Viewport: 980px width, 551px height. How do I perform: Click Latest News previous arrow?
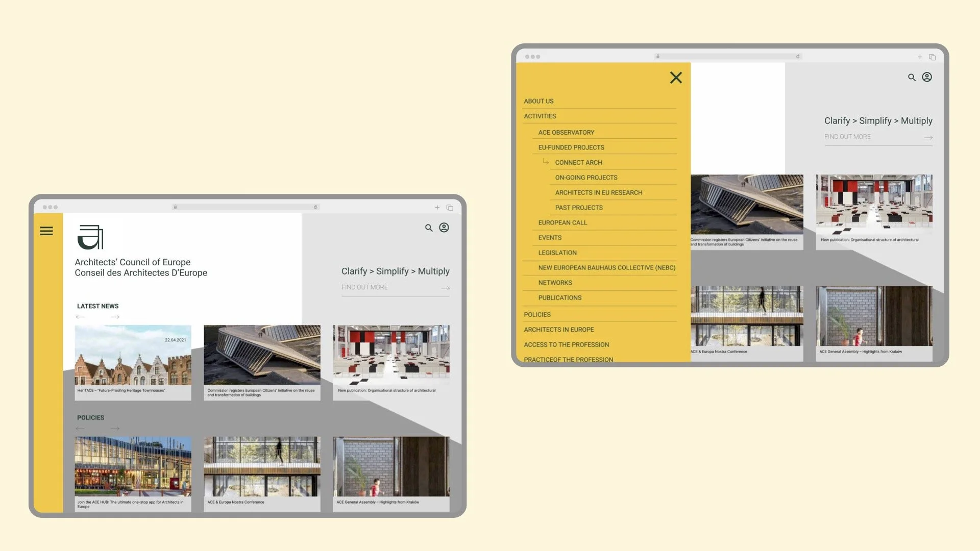[x=80, y=317]
